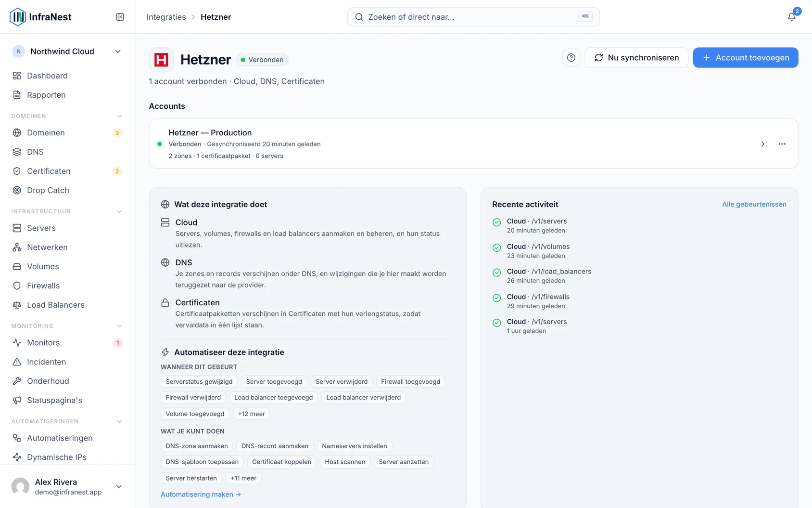This screenshot has width=812, height=508.
Task: Click the Hetzner breadcrumb label
Action: click(x=216, y=17)
